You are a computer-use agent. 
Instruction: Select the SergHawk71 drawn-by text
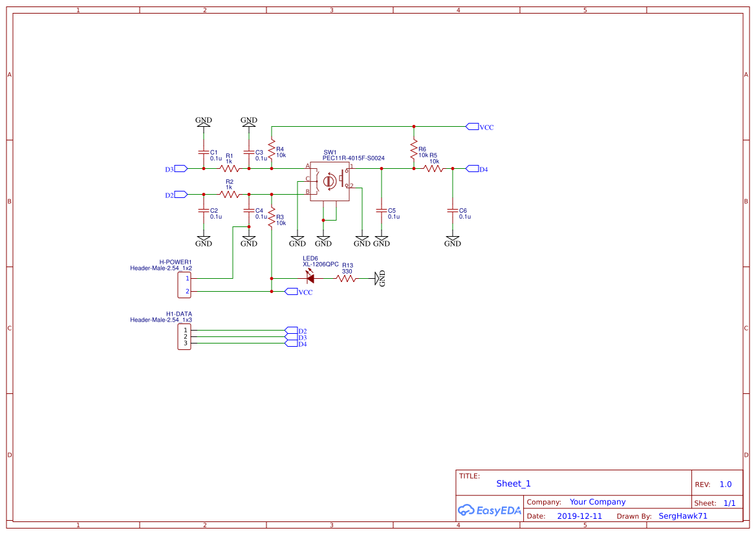(683, 516)
